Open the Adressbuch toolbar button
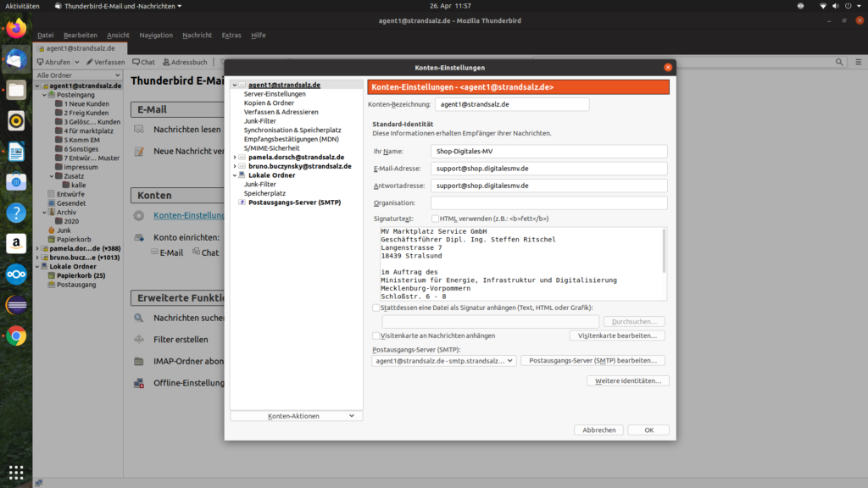The image size is (868, 488). [184, 62]
